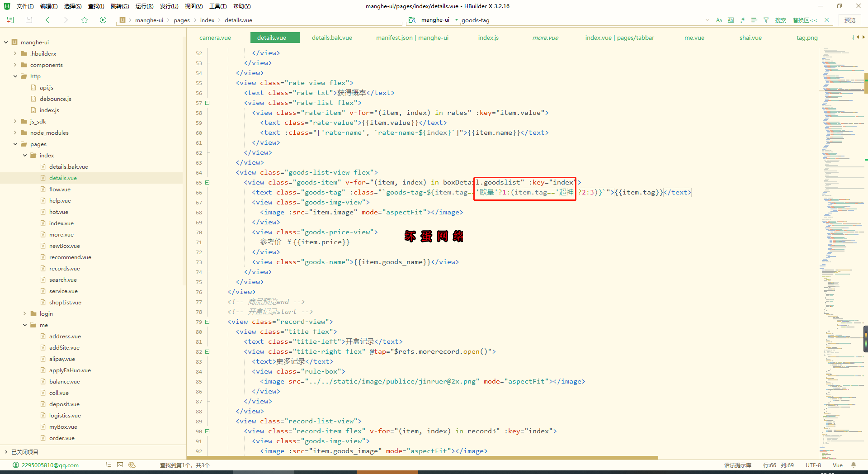Click the outline list status bar icon
This screenshot has height=474, width=868.
pos(108,465)
